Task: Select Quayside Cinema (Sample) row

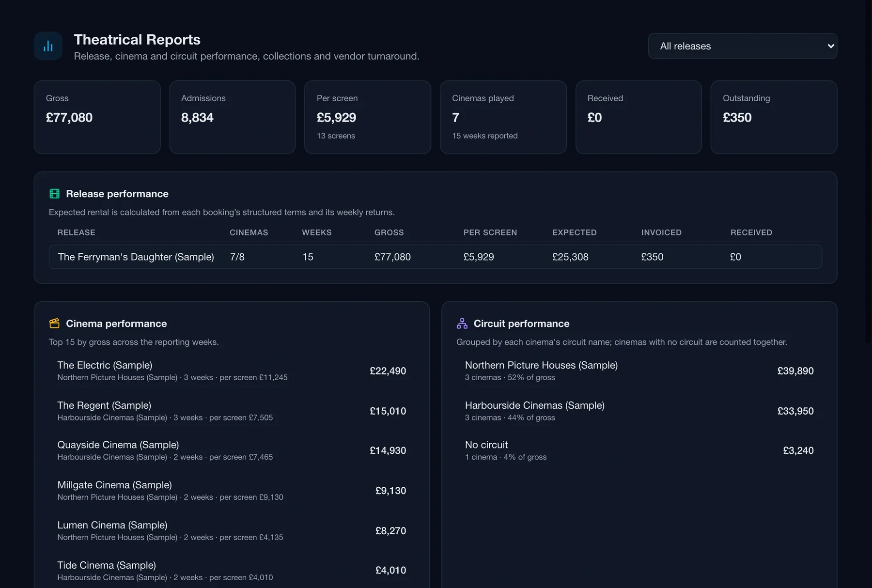Action: (x=232, y=450)
